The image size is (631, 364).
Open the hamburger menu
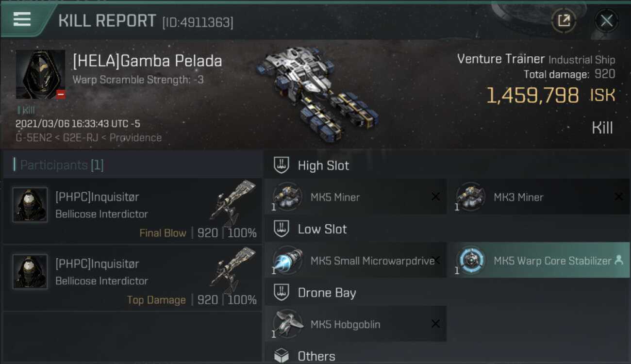click(x=22, y=19)
